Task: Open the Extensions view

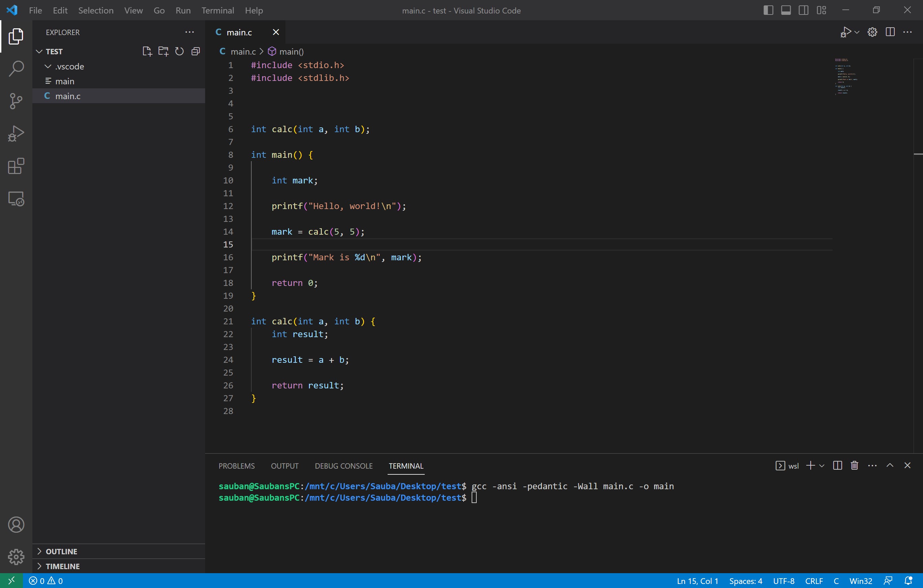Action: [x=16, y=166]
